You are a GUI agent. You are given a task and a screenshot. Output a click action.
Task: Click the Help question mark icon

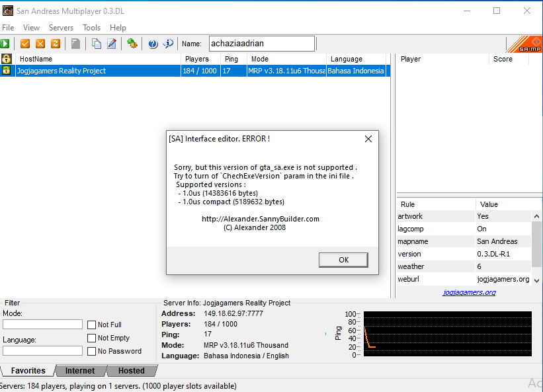(153, 44)
